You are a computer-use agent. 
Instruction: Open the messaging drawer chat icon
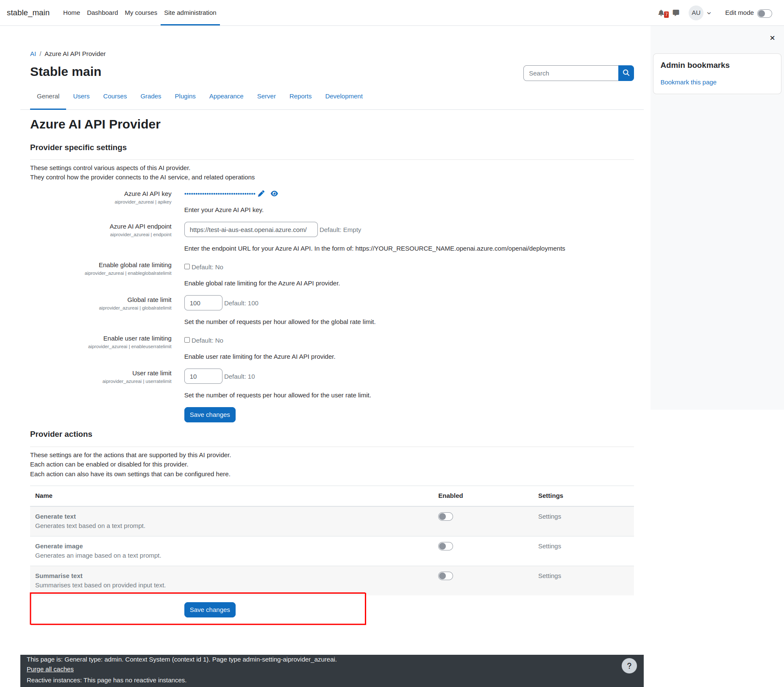tap(676, 13)
